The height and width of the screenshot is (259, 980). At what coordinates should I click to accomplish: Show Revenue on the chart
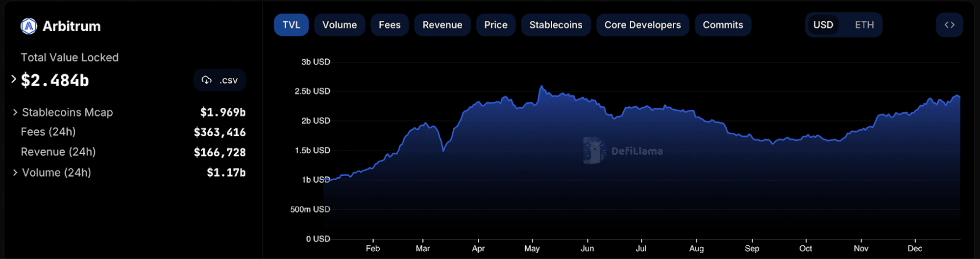(442, 25)
